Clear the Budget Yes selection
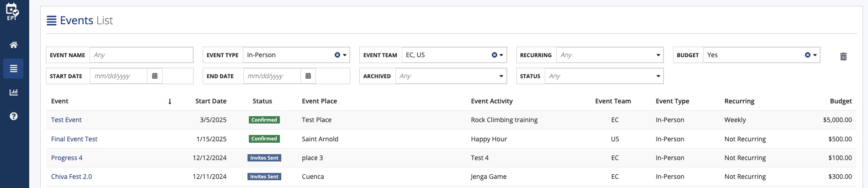Screen dimensions: 868x188 point(807,55)
